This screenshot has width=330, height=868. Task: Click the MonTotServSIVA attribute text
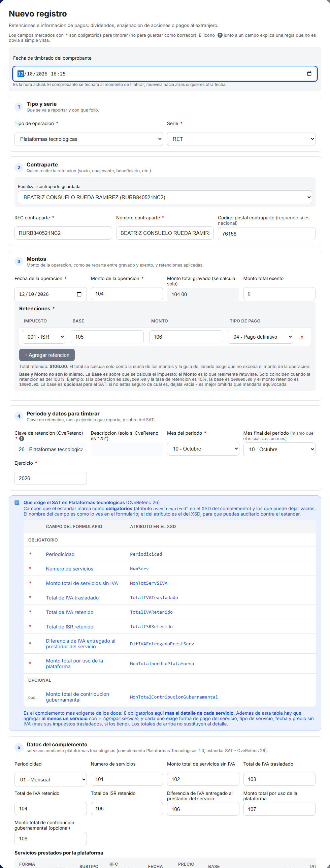pyautogui.click(x=148, y=583)
